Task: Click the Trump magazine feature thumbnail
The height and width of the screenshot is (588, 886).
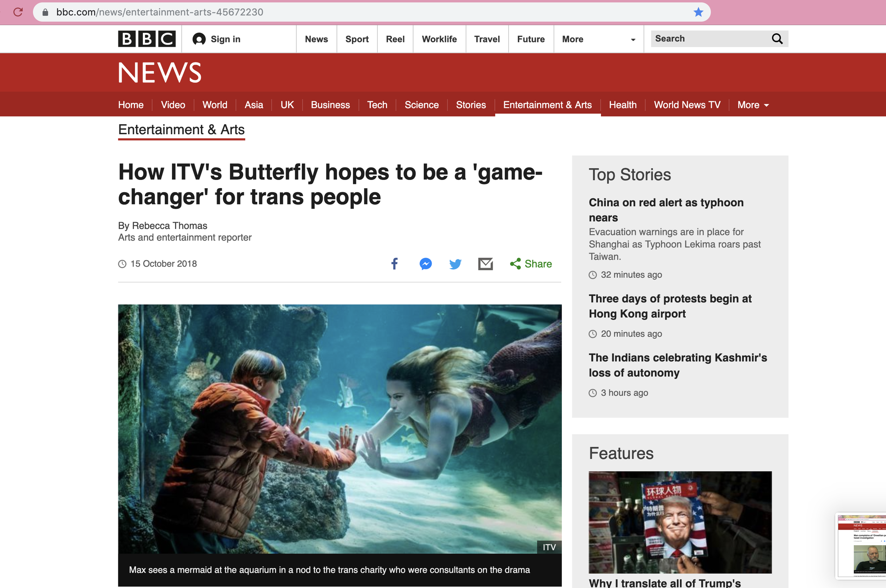Action: tap(680, 522)
